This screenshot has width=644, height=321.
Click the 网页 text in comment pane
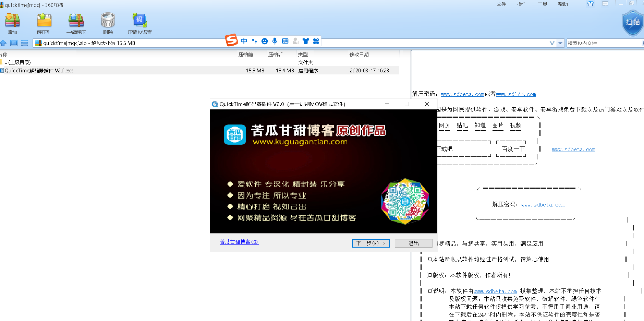pos(445,125)
